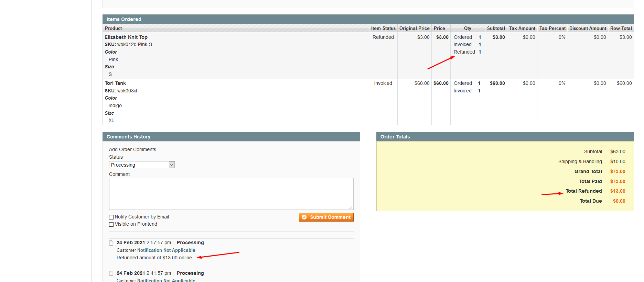Click the Discount Amount column header
644x282 pixels.
click(x=587, y=28)
